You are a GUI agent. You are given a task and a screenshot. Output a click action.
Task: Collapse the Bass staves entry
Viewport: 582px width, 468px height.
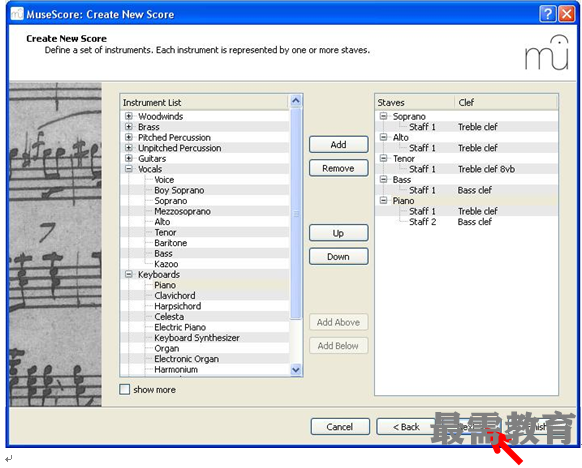tap(383, 179)
